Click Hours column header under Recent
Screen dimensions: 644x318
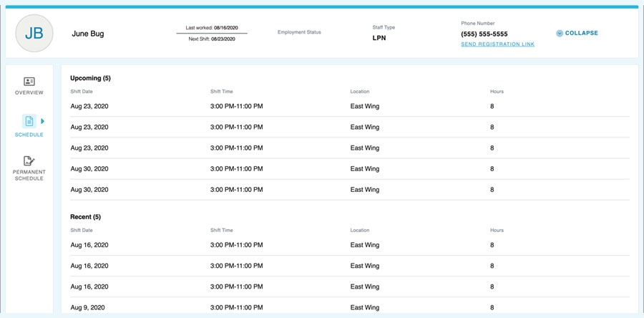[497, 231]
